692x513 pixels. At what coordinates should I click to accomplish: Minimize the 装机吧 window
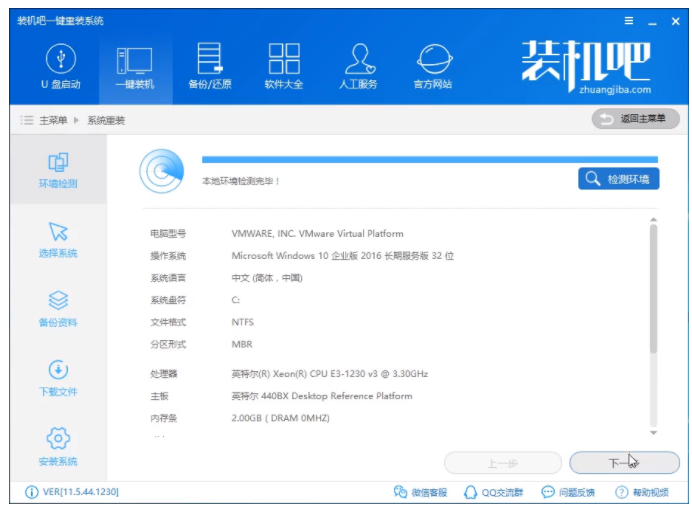pos(652,22)
